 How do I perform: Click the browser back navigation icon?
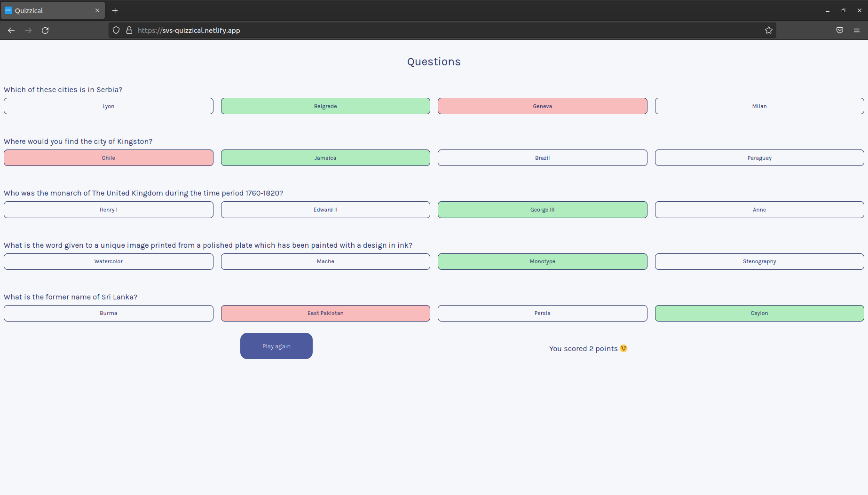click(x=11, y=30)
